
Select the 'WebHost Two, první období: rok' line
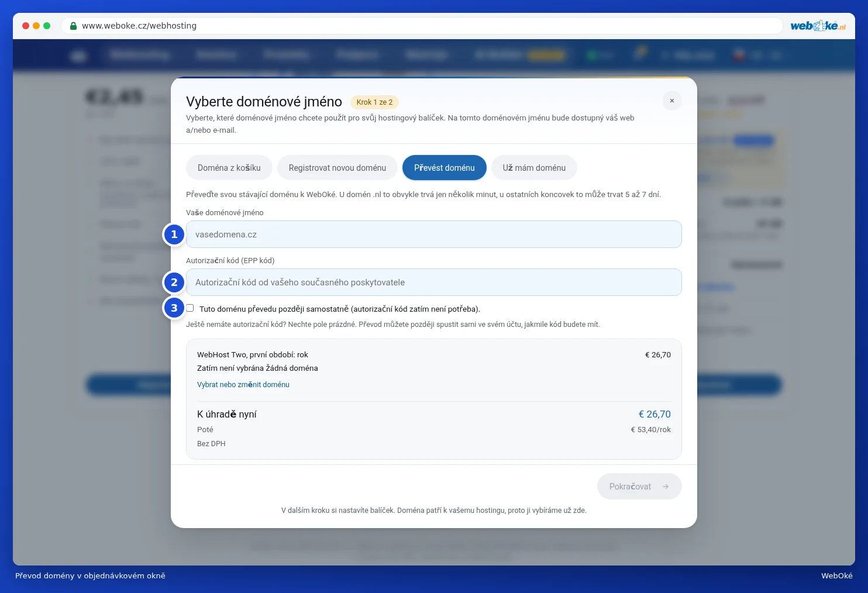tap(253, 354)
